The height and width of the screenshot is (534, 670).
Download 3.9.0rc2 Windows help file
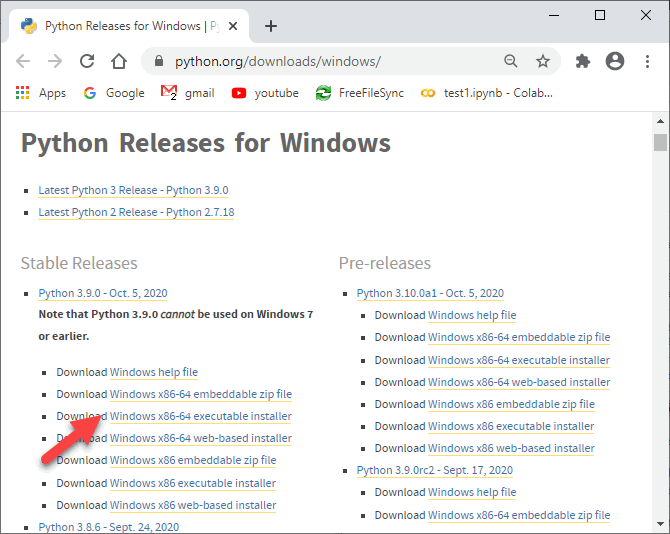472,492
